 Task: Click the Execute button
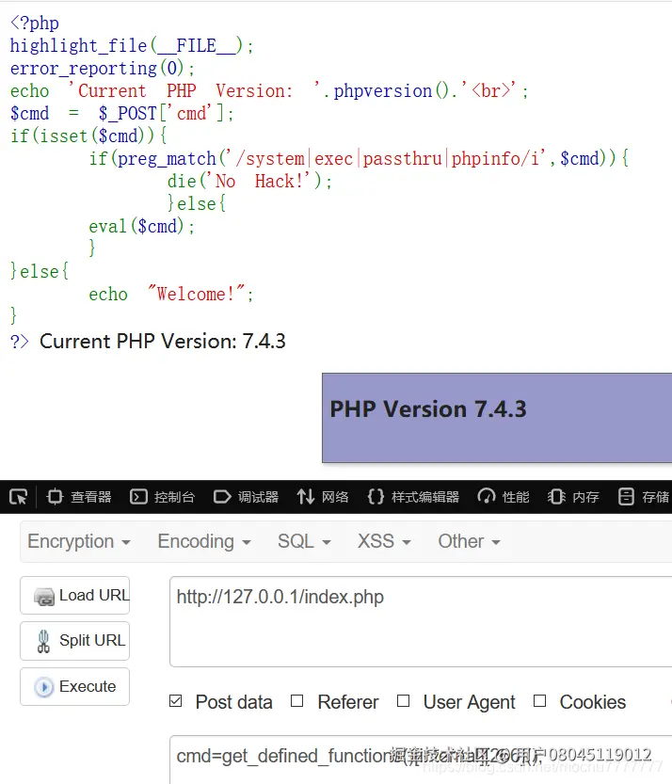point(75,686)
